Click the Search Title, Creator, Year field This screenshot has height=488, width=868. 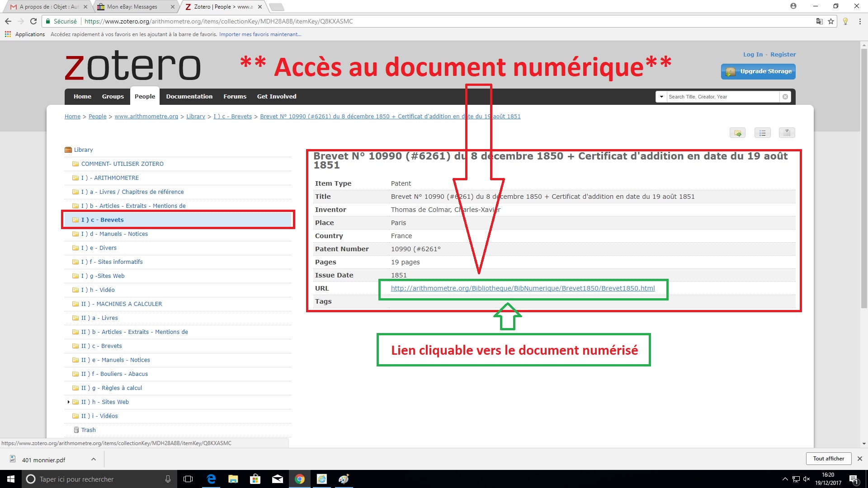tap(722, 97)
